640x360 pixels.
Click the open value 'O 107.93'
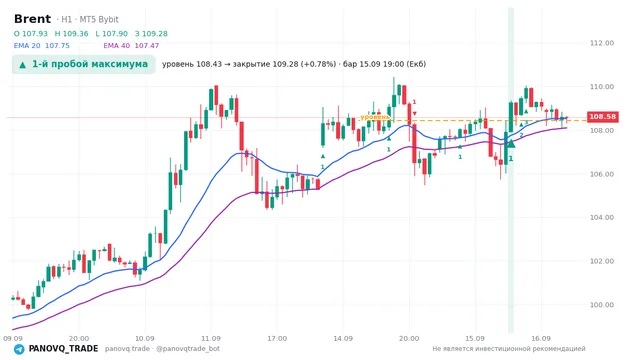[x=31, y=34]
